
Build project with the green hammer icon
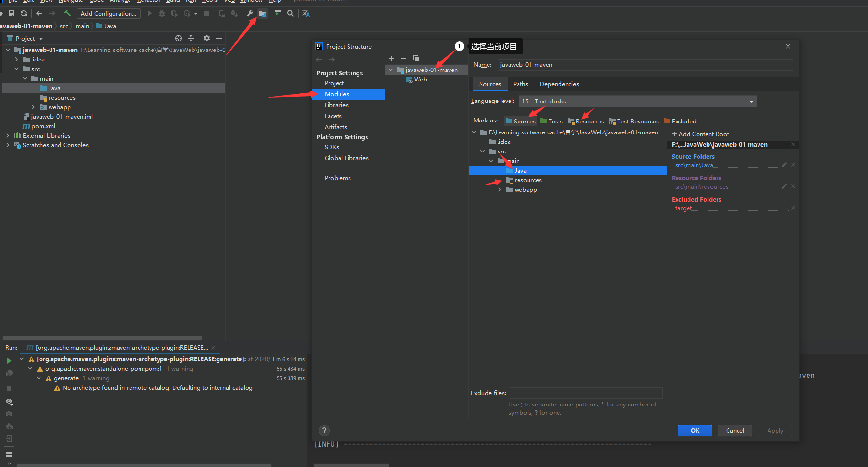[67, 13]
